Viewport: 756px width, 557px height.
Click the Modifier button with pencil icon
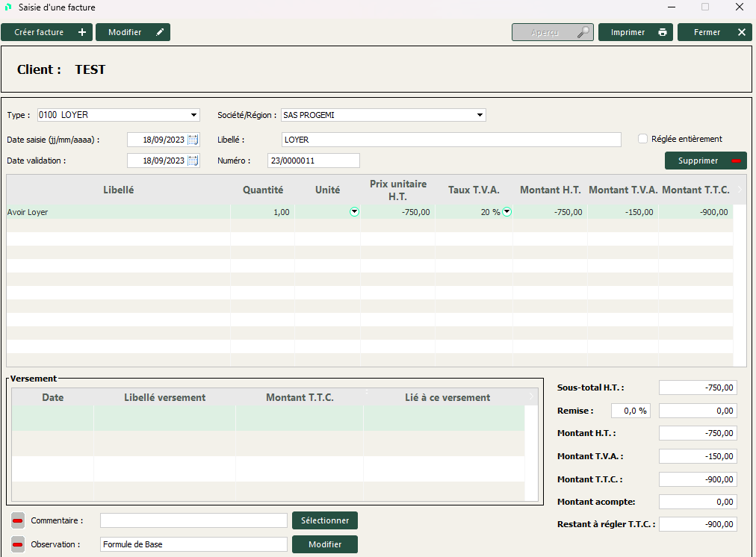[132, 32]
